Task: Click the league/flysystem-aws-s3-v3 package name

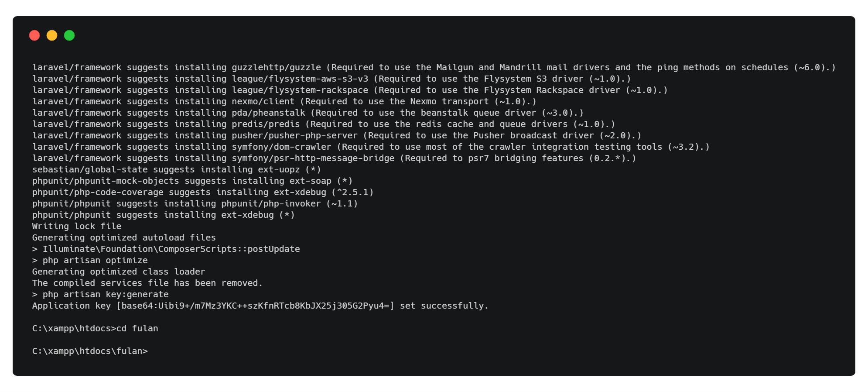Action: click(x=300, y=79)
